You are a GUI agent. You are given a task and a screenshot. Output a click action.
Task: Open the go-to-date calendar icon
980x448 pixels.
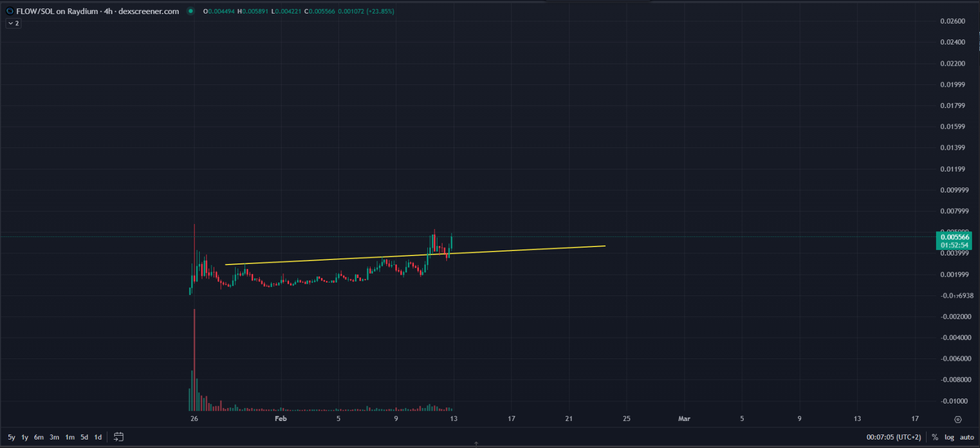point(118,437)
